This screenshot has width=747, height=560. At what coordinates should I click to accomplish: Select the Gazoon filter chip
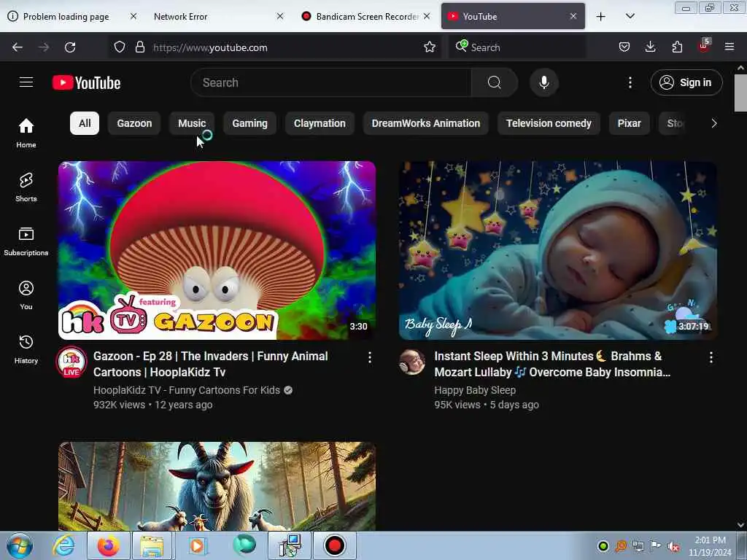pyautogui.click(x=134, y=123)
